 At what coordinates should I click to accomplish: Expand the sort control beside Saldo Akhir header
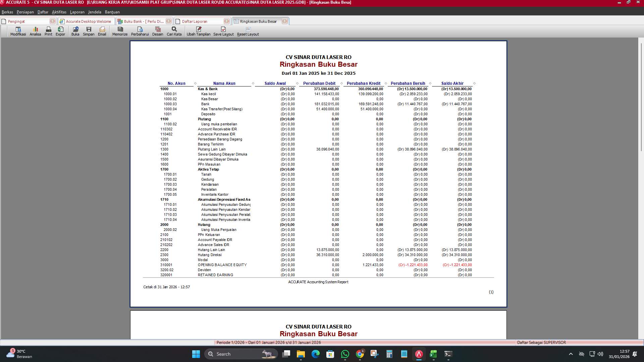pyautogui.click(x=474, y=83)
